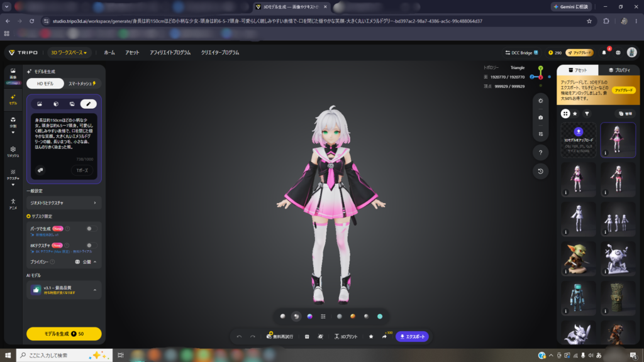Switch to HD モデル mode

point(45,84)
